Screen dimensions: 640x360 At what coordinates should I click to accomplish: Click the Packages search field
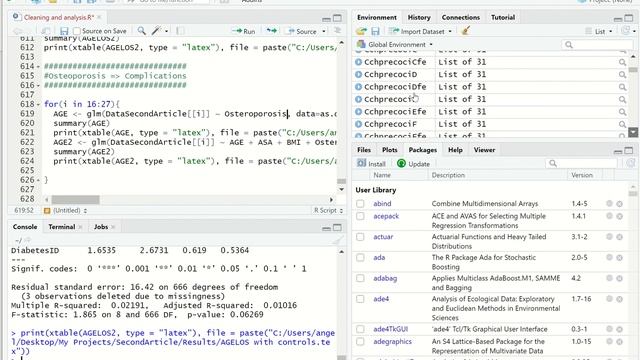coord(581,163)
